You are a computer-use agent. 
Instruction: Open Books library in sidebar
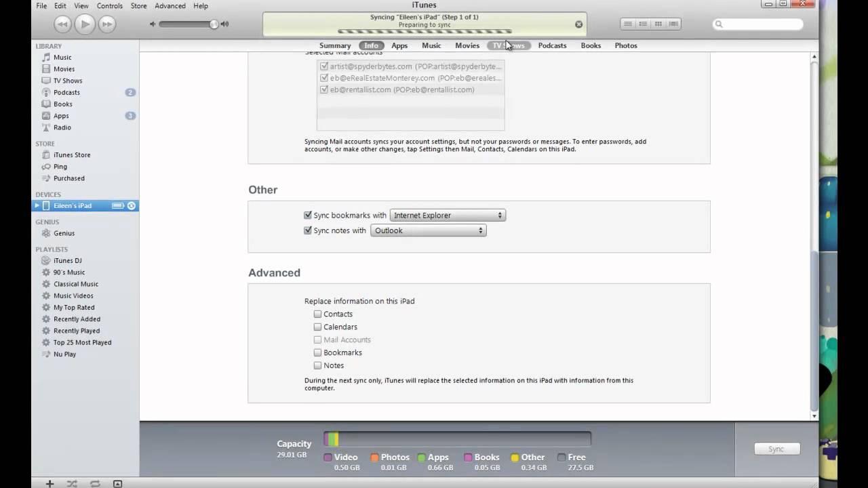click(x=63, y=104)
